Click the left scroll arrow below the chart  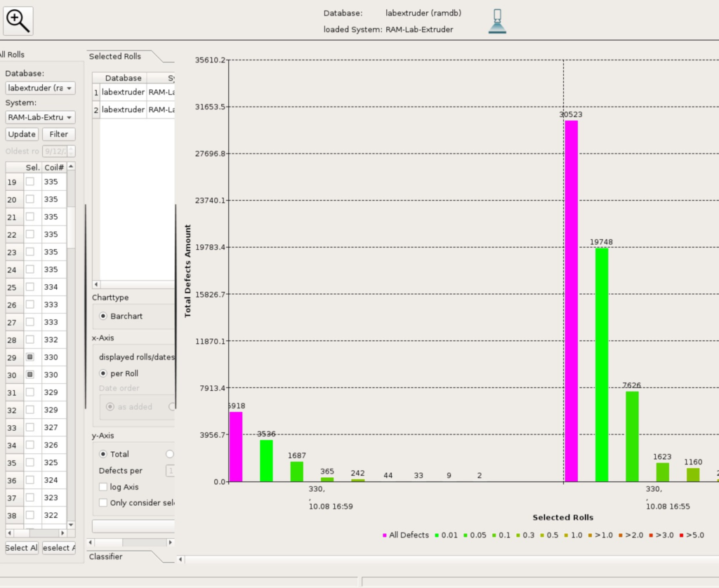[x=180, y=559]
